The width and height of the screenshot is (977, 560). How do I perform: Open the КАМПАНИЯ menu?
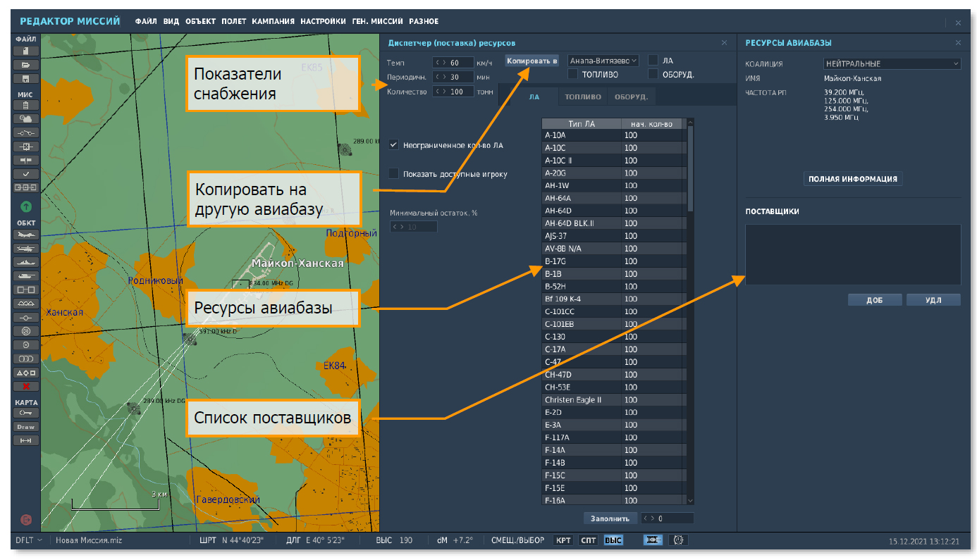tap(273, 22)
